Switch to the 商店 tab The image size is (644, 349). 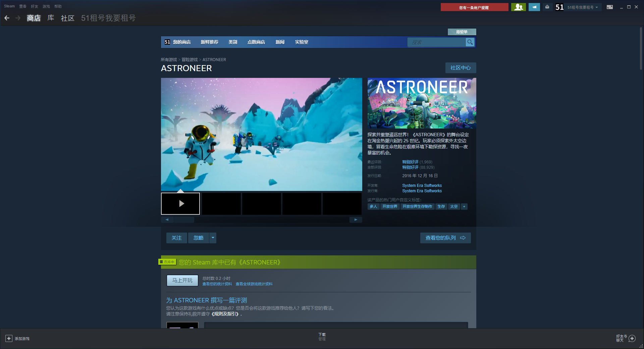(34, 18)
